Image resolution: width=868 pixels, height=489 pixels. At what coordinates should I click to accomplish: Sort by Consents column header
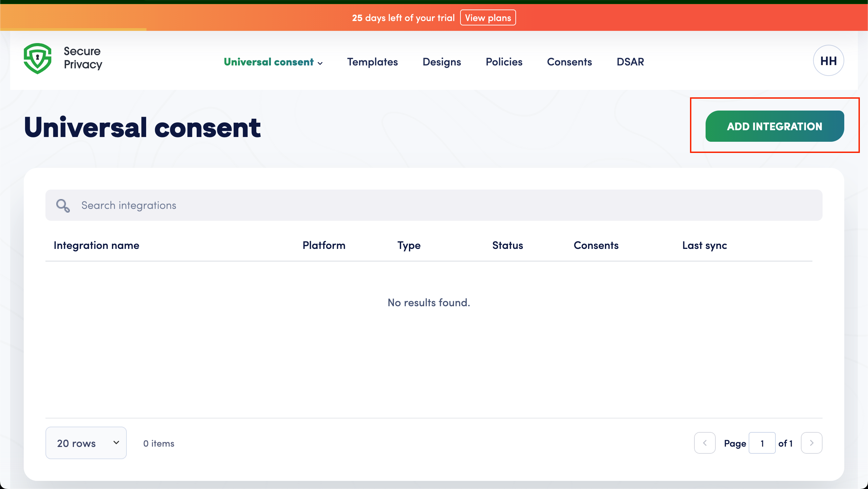click(x=596, y=245)
